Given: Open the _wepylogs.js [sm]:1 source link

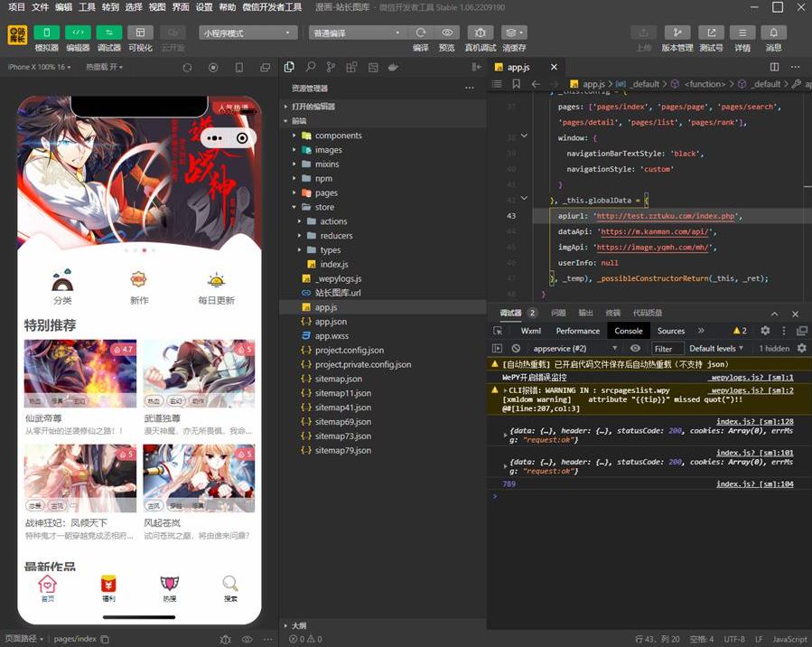Looking at the screenshot, I should click(x=752, y=378).
